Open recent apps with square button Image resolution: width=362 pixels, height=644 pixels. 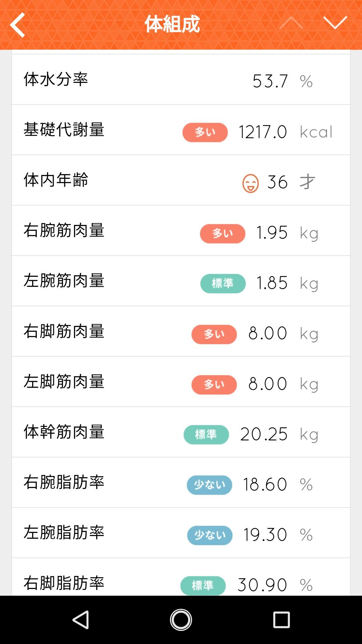pyautogui.click(x=281, y=620)
